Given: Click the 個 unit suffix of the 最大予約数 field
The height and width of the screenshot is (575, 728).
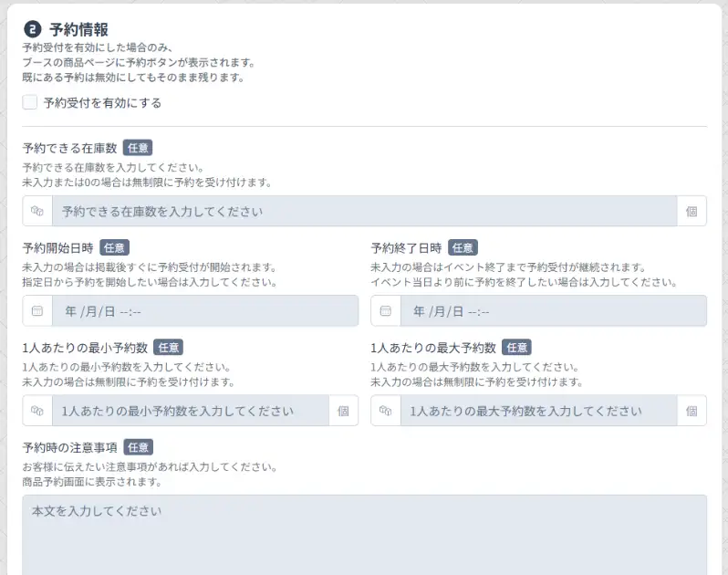Looking at the screenshot, I should (692, 411).
